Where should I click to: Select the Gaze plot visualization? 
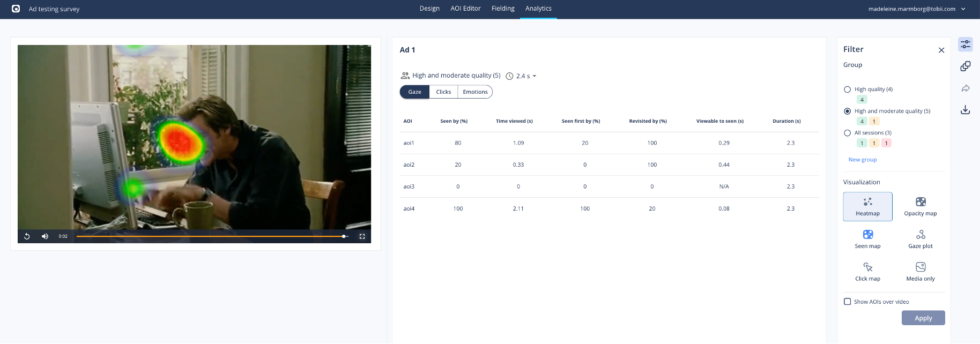[920, 239]
